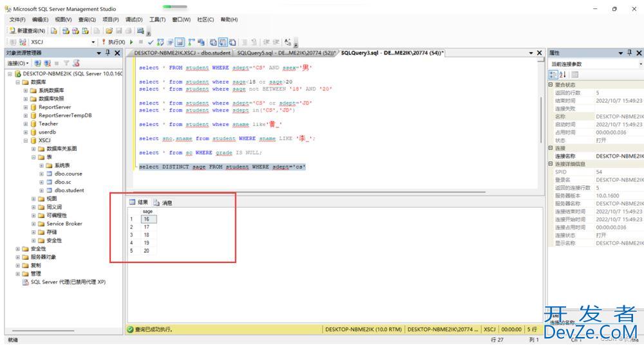The height and width of the screenshot is (346, 644).
Task: Expand the Teacher database node
Action: (26, 123)
